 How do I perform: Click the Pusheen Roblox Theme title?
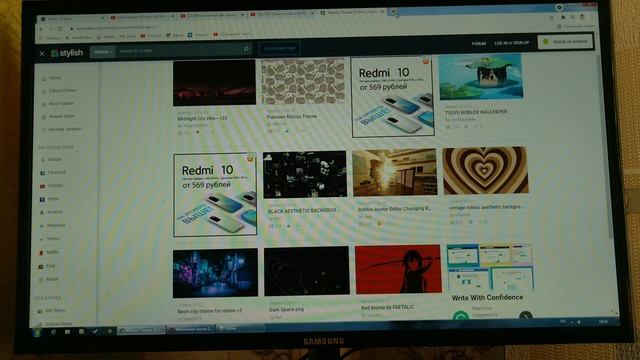click(x=291, y=117)
